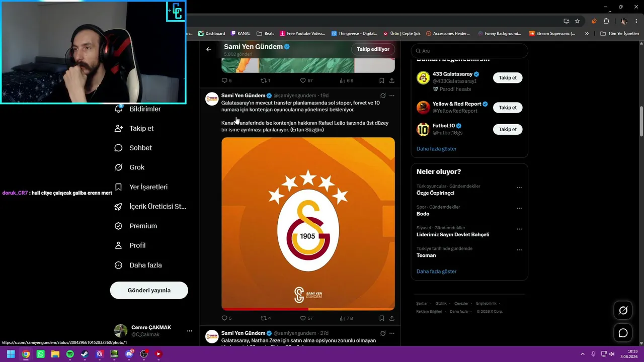Open more options on the 19d tweet
Screen dimensions: 644x362
point(392,96)
